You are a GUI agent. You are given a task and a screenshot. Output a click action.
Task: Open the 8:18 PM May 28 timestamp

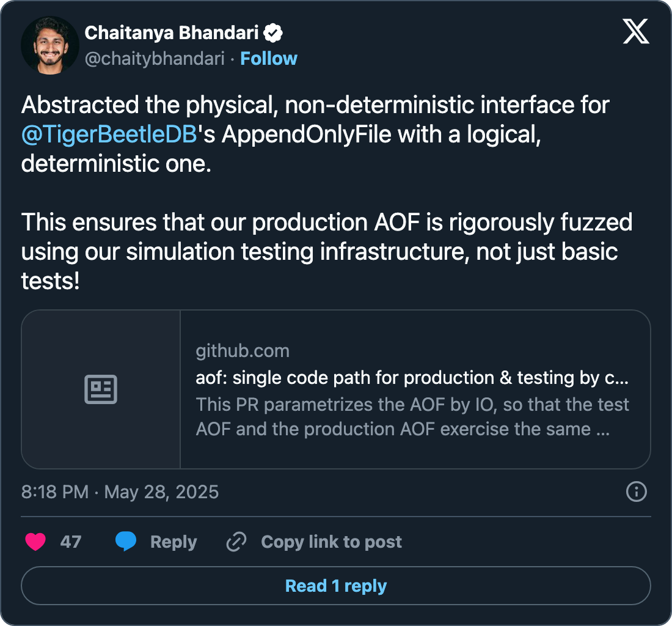[120, 492]
